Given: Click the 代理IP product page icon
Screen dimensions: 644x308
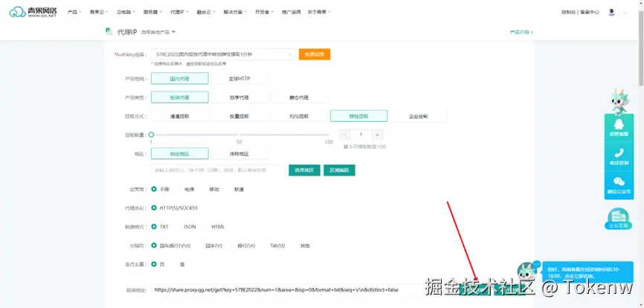Looking at the screenshot, I should (109, 31).
